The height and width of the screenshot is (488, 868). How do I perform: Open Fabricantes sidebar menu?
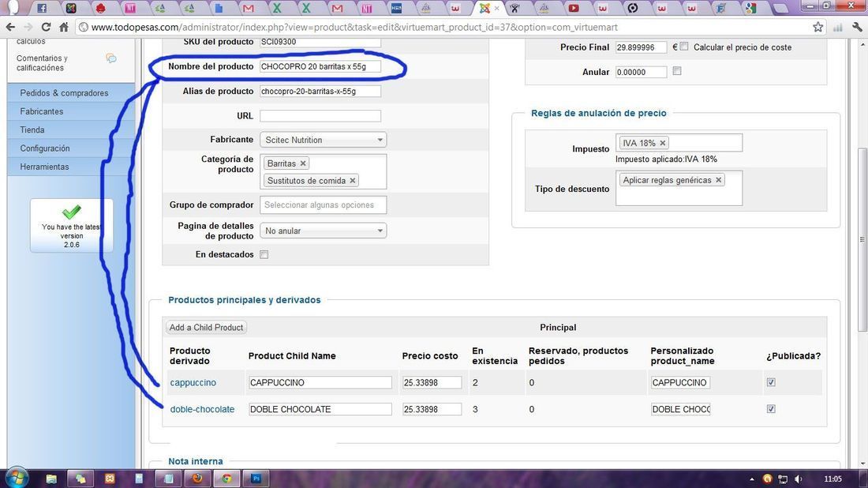71,111
